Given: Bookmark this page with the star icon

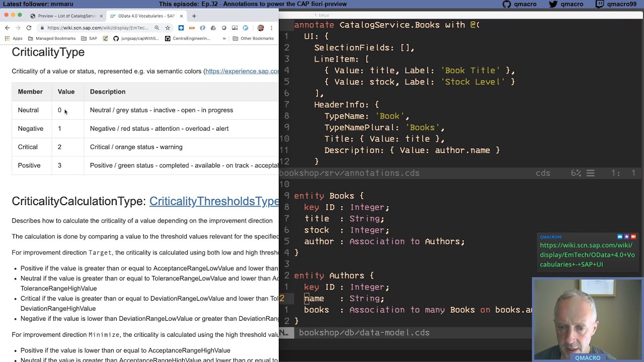Looking at the screenshot, I should (168, 28).
